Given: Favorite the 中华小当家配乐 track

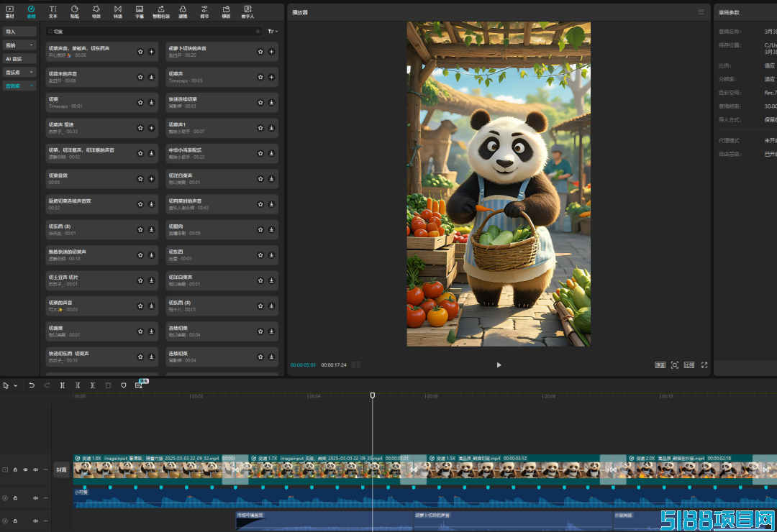Looking at the screenshot, I should 260,154.
